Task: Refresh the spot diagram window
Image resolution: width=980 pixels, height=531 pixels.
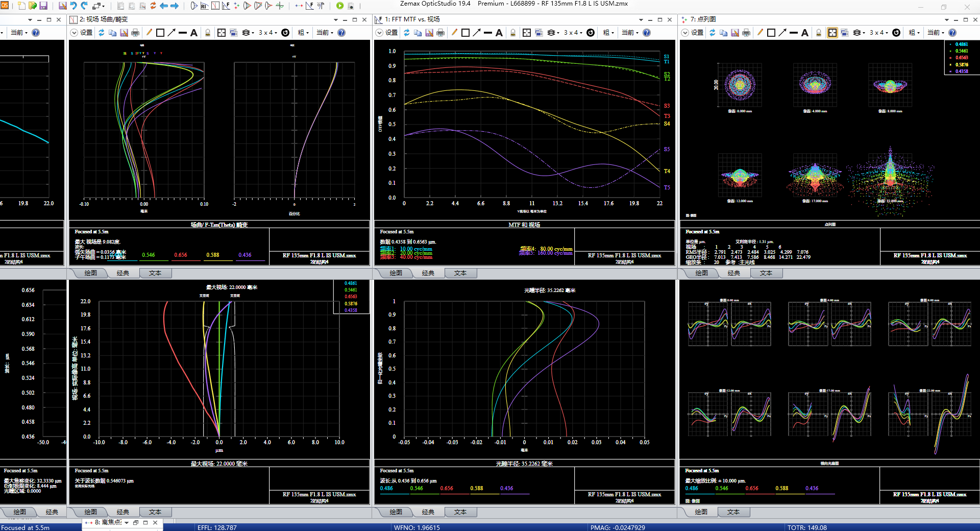Action: (712, 33)
